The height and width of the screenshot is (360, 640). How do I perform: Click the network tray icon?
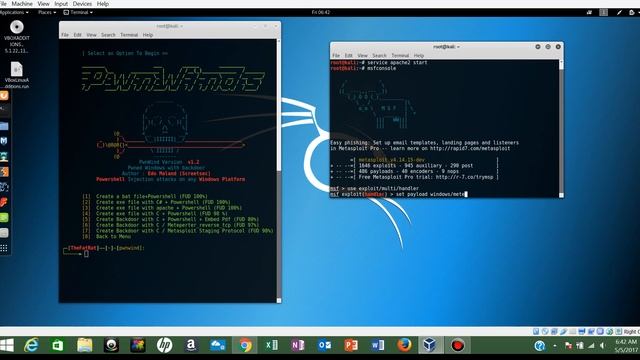point(591,346)
